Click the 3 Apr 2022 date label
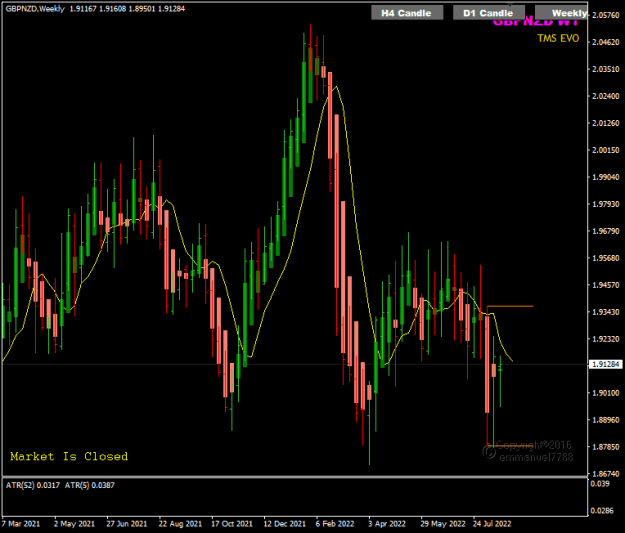 pos(387,523)
